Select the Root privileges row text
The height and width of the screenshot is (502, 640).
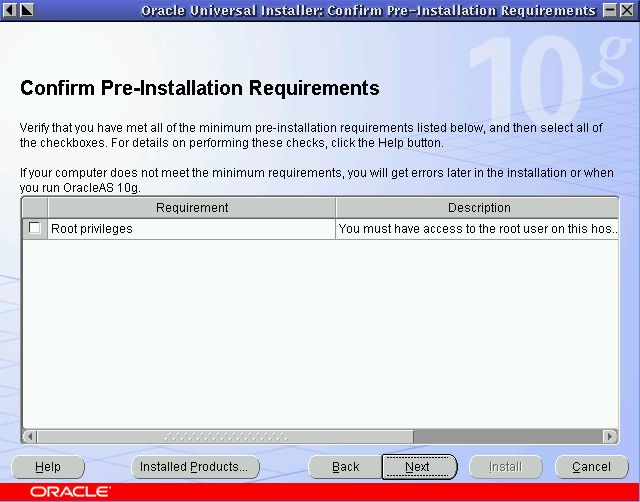92,229
